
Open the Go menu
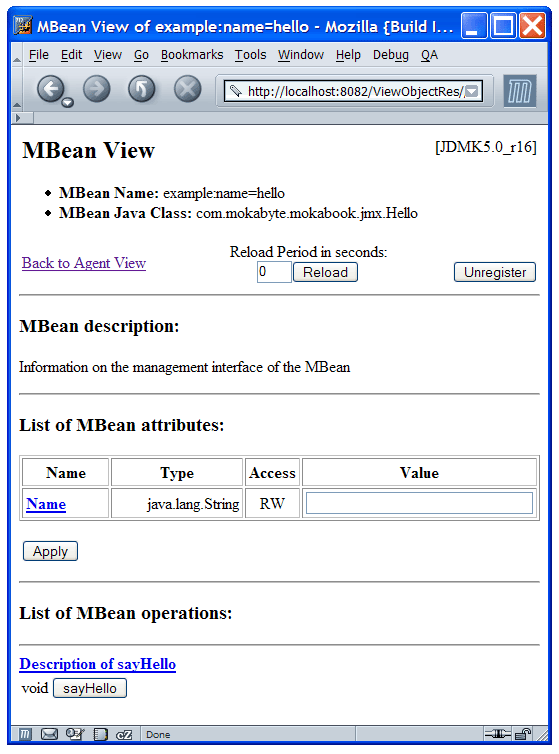[141, 55]
